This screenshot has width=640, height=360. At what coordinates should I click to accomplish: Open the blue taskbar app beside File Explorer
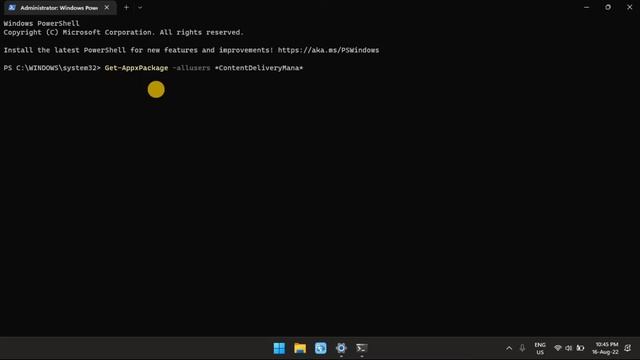point(320,348)
